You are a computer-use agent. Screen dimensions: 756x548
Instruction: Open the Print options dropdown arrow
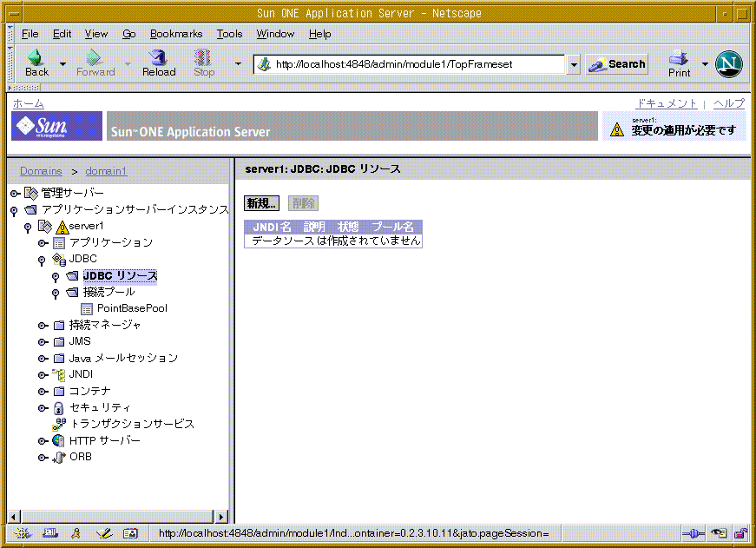(705, 63)
